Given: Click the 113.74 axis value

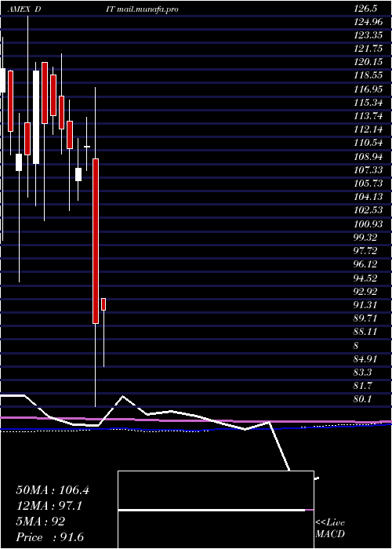Looking at the screenshot, I should [x=368, y=116].
